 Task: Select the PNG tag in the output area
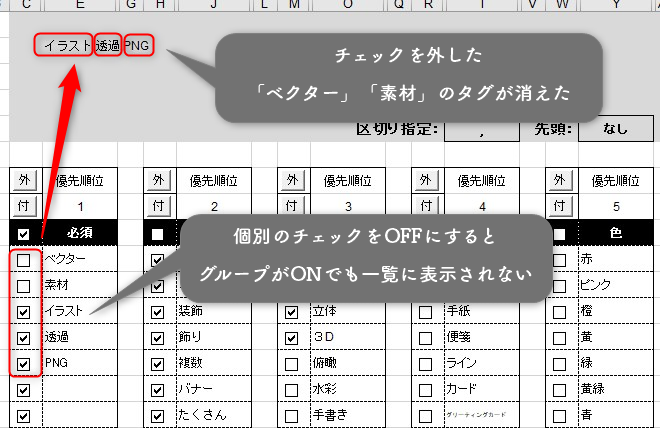point(139,45)
